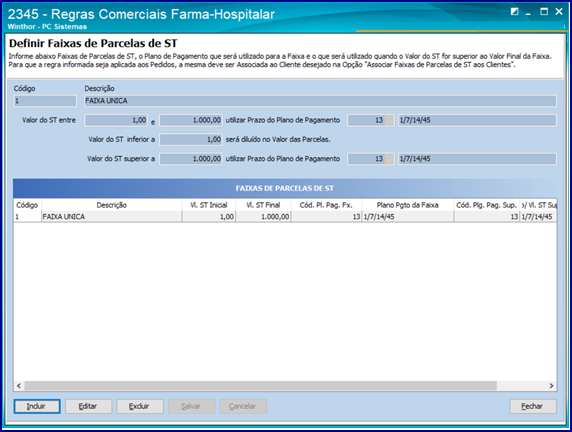The image size is (572, 432).
Task: Sort by the Código column header
Action: (x=27, y=205)
